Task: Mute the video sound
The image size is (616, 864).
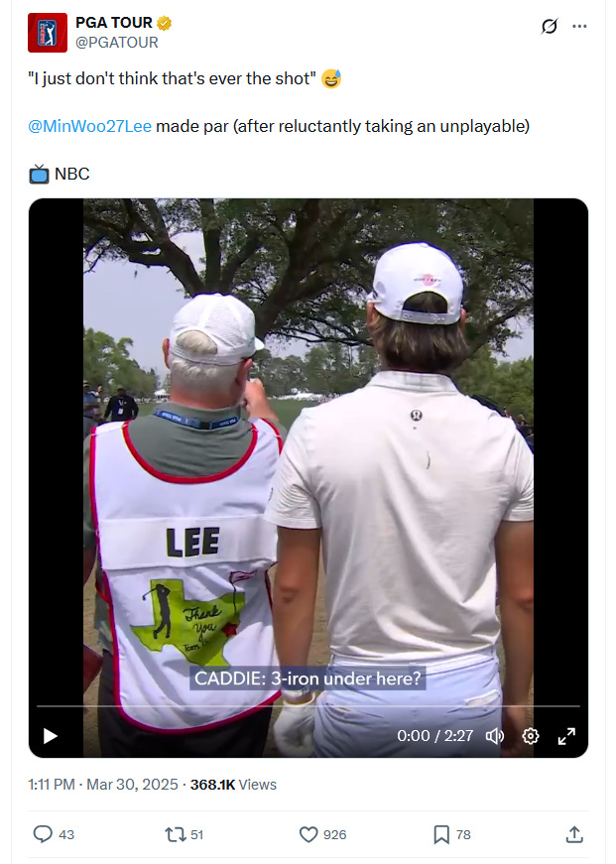Action: [x=495, y=736]
